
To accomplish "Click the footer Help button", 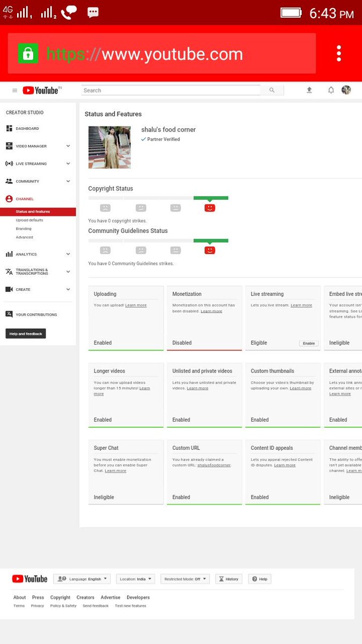I will (260, 579).
